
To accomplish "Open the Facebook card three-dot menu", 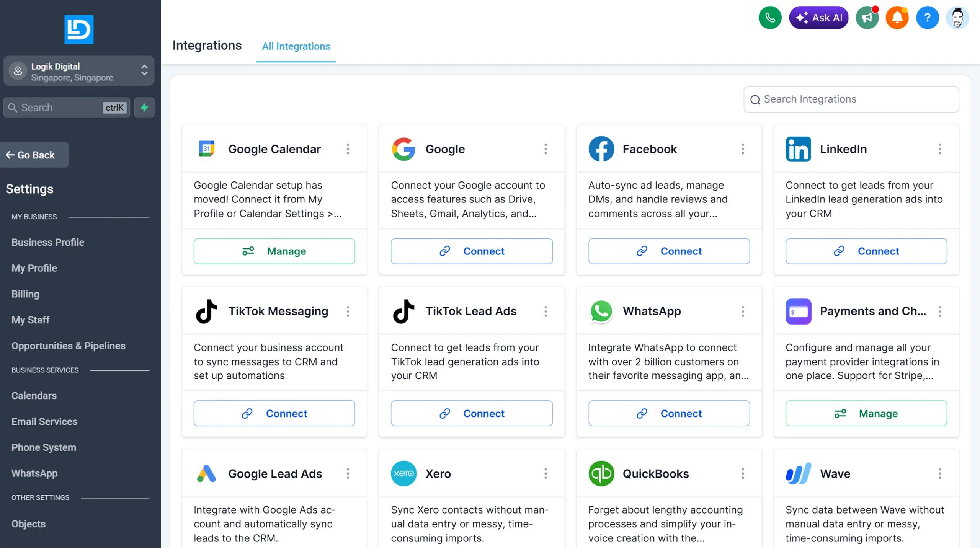I will 743,149.
